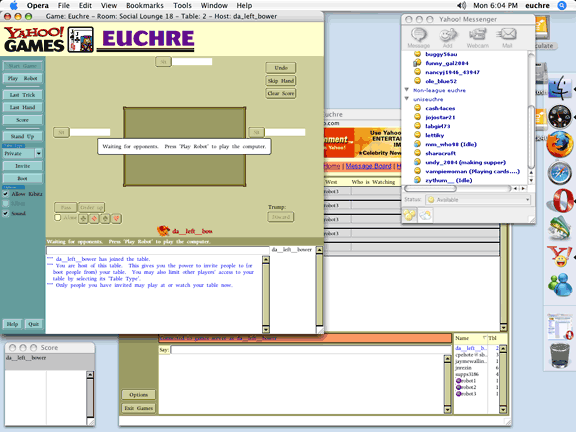Select the diamonds suit trump button
Viewport: 576px width, 432px height.
[94, 219]
